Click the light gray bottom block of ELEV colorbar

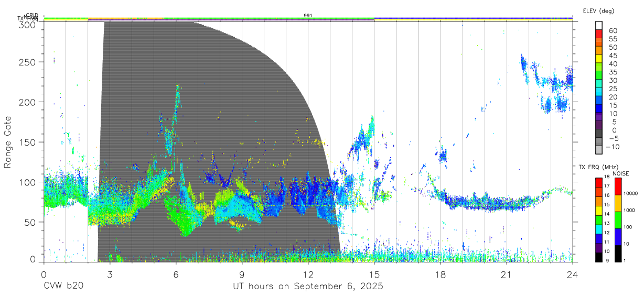coord(599,150)
